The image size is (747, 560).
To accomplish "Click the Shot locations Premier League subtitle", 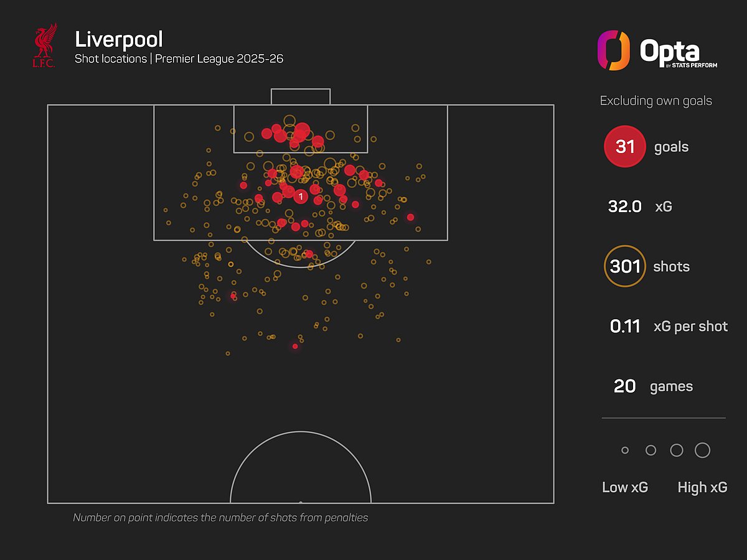I will point(179,59).
